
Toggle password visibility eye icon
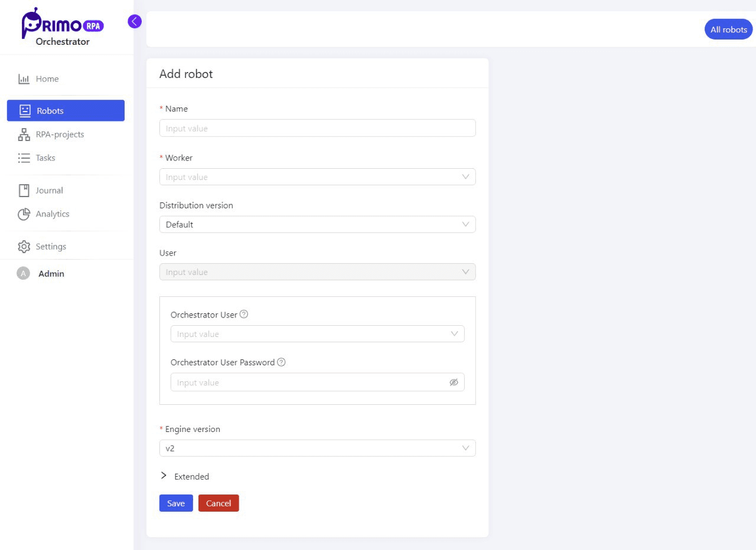click(x=454, y=382)
